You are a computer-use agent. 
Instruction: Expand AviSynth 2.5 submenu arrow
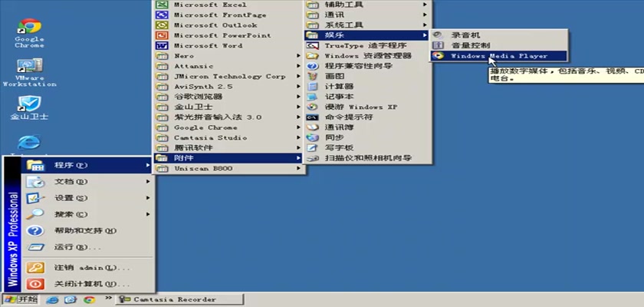click(300, 86)
